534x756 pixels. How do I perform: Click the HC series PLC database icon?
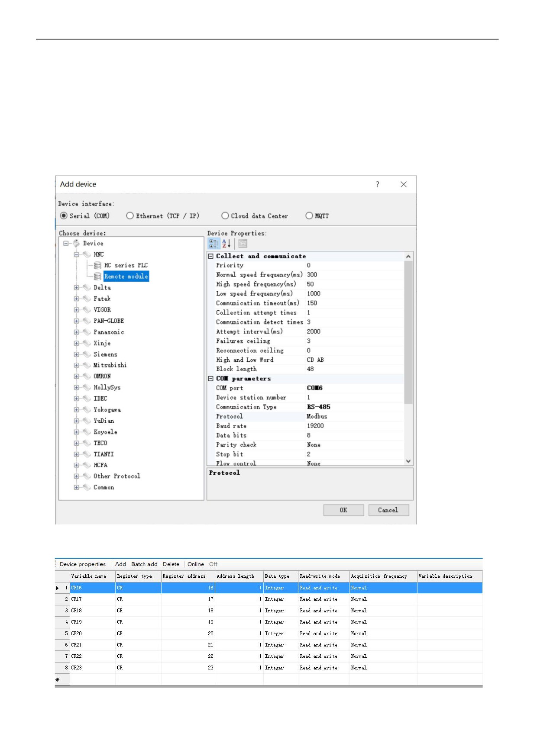tap(98, 265)
